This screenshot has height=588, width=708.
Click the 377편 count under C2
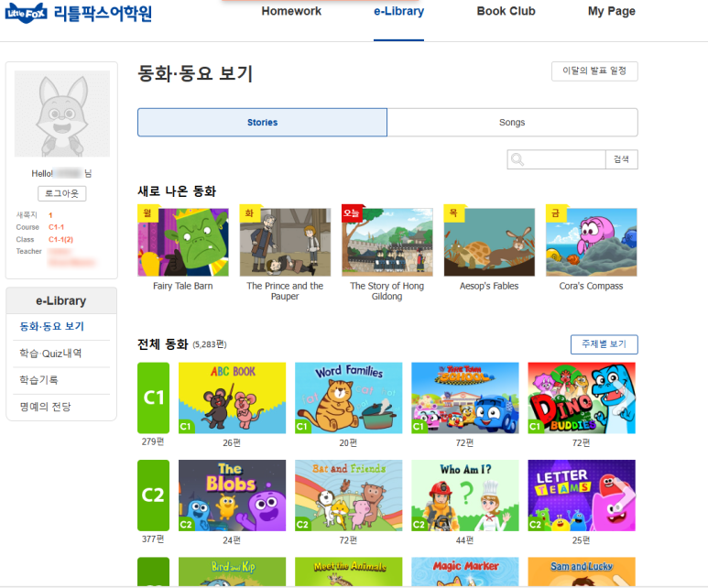[x=153, y=539]
